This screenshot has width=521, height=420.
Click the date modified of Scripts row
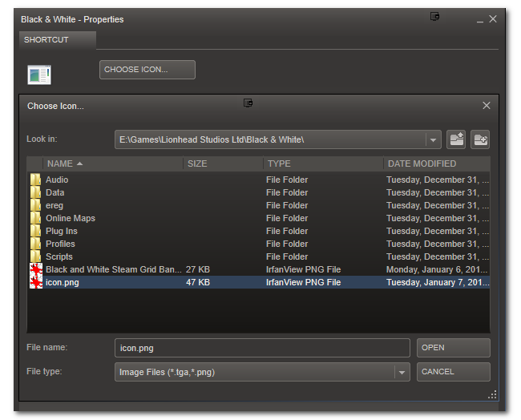pos(438,256)
